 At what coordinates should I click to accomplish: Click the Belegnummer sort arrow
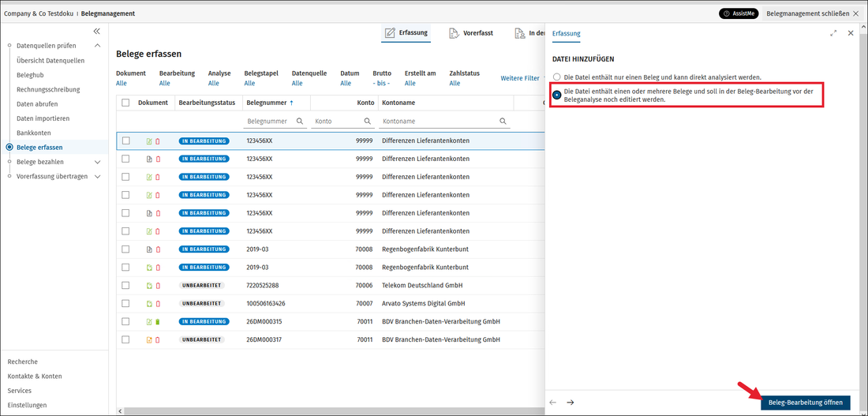coord(292,103)
